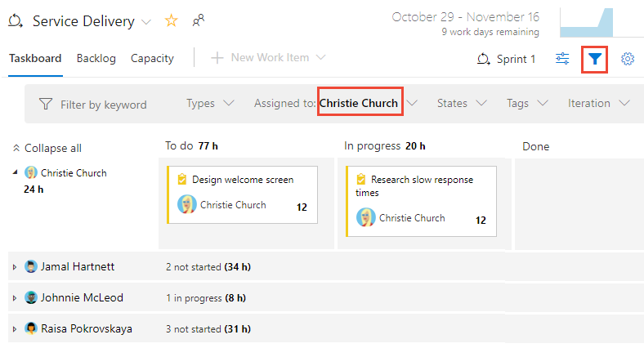Open view options sliders icon
This screenshot has width=644, height=348.
click(562, 59)
